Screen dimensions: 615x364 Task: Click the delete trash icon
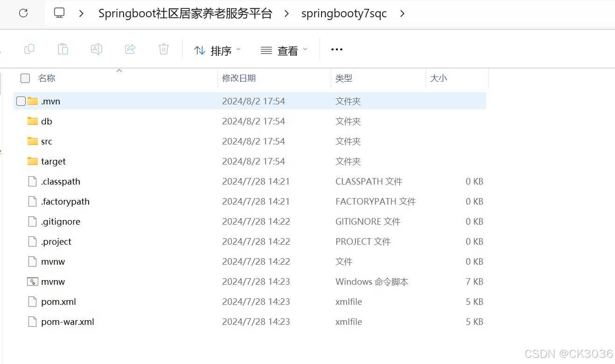pyautogui.click(x=164, y=49)
